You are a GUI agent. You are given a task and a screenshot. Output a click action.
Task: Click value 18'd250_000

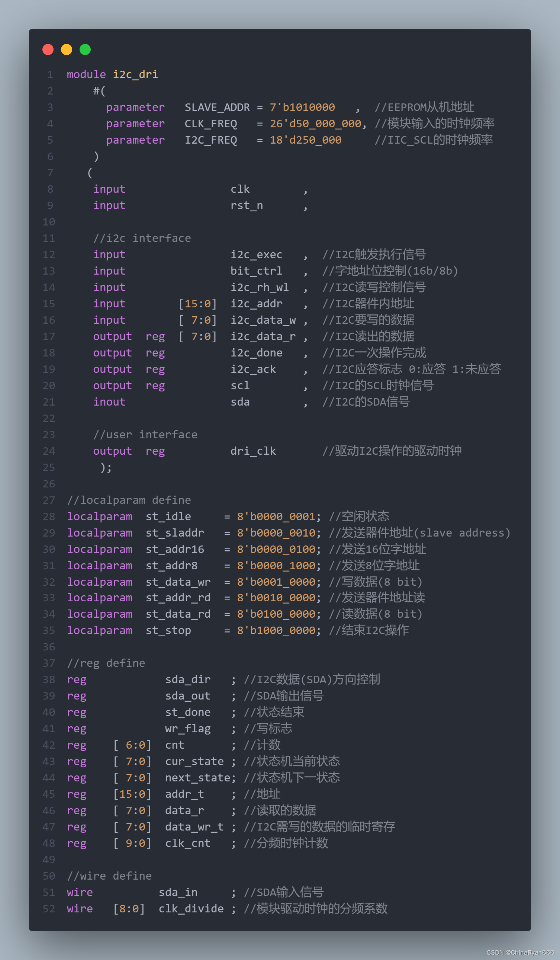(x=306, y=140)
